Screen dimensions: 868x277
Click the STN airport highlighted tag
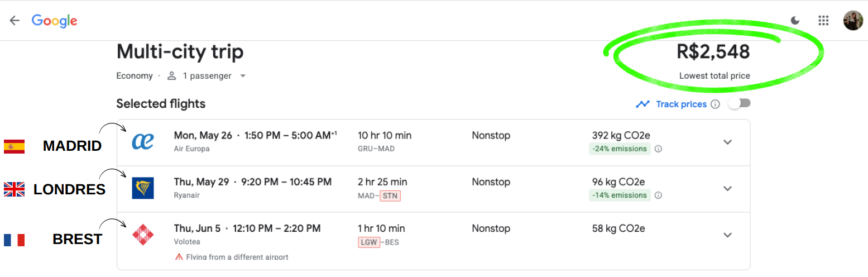point(390,196)
